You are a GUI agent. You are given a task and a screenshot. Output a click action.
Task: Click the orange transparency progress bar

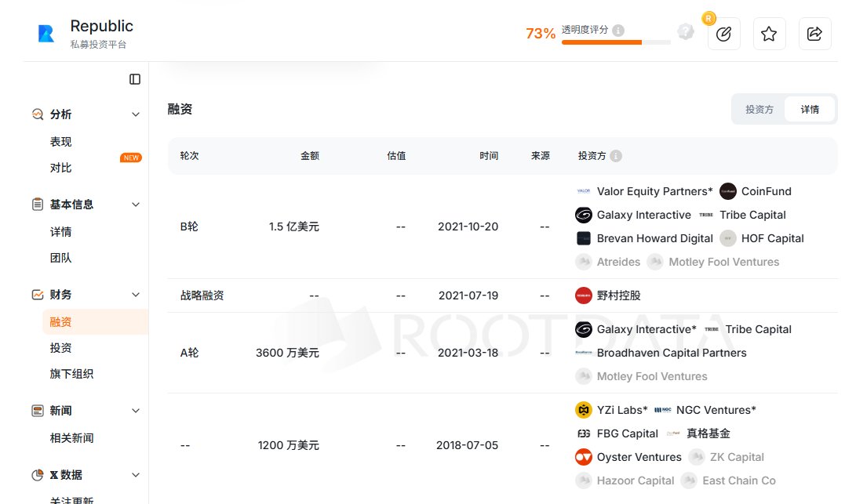pyautogui.click(x=602, y=42)
